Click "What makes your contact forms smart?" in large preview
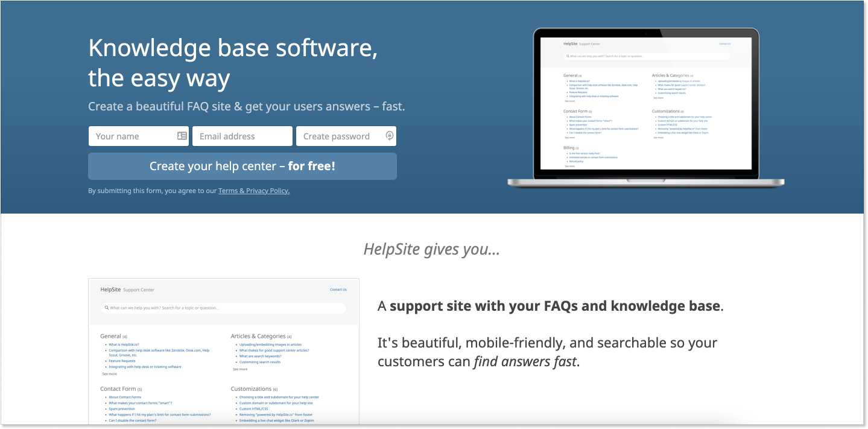 pyautogui.click(x=141, y=403)
